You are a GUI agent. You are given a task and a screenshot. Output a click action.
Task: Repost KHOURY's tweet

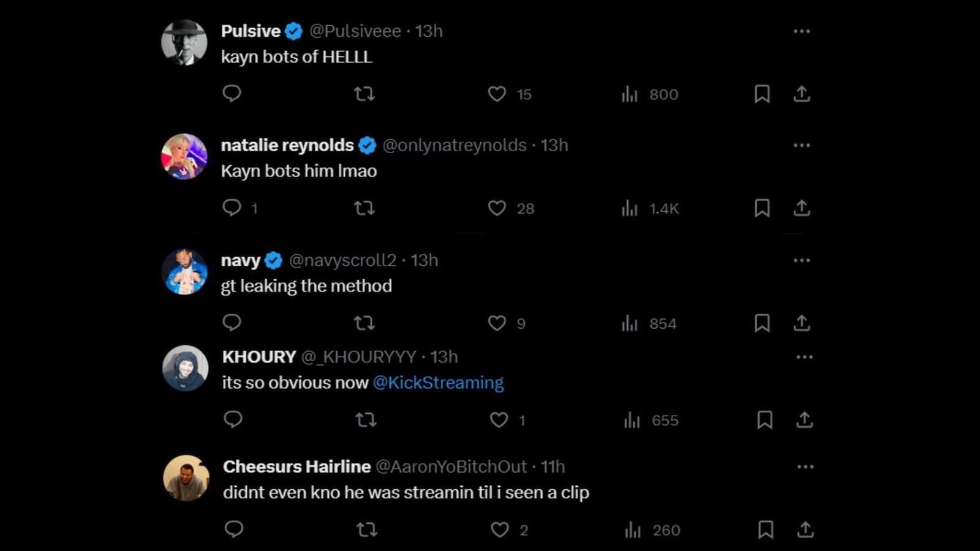point(366,420)
